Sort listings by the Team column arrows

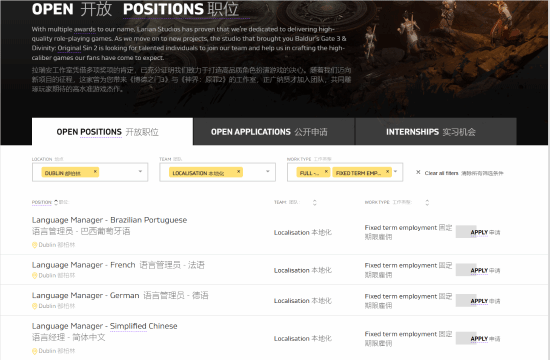(315, 202)
